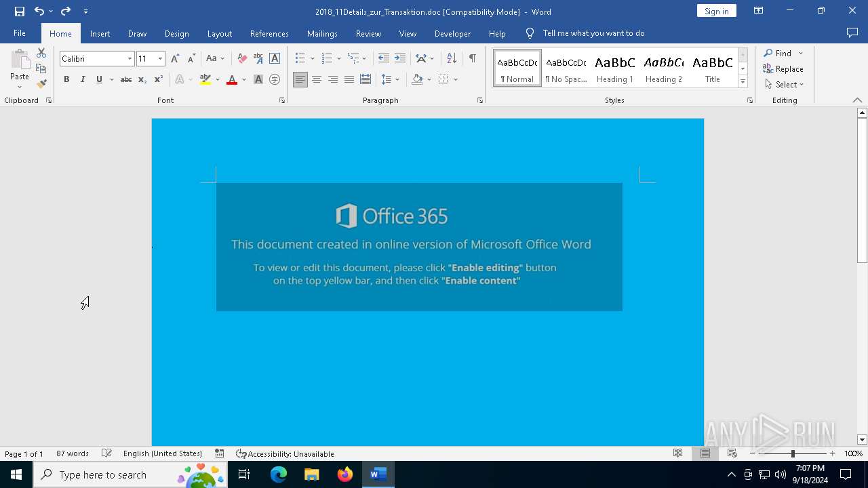Image resolution: width=868 pixels, height=488 pixels.
Task: Expand the bullets list dropdown
Action: [312, 58]
